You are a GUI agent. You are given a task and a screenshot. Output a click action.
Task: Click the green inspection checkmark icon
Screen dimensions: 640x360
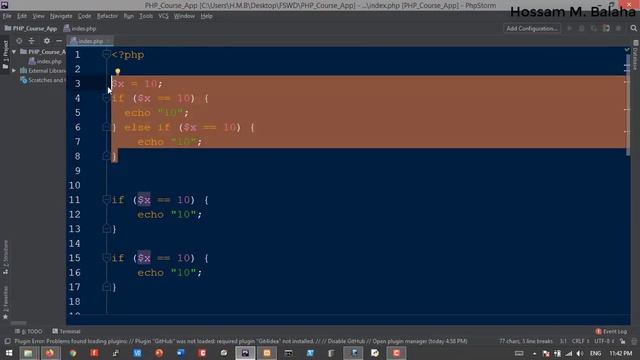(627, 50)
